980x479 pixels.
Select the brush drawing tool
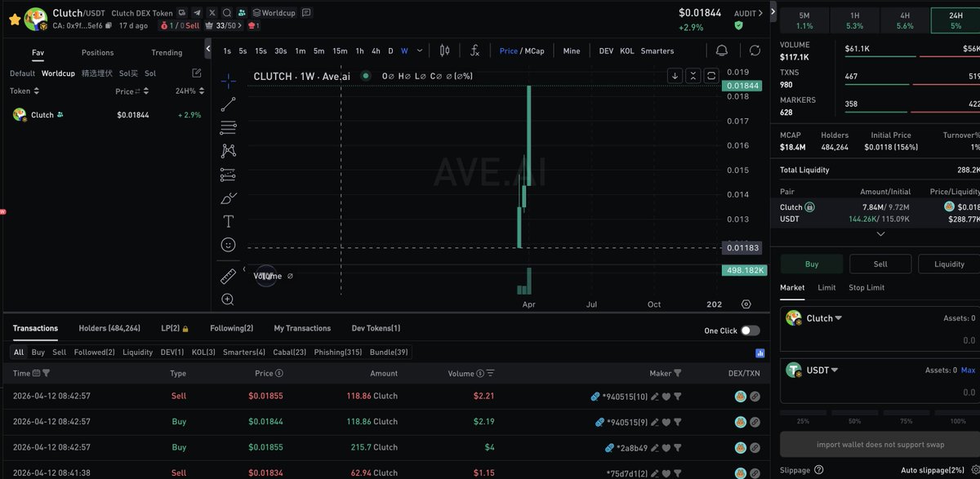(x=229, y=198)
